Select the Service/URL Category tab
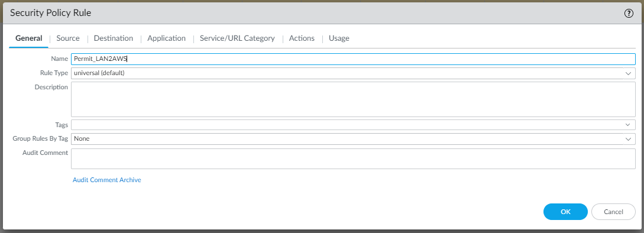Screen dimensions: 644x233 237,38
